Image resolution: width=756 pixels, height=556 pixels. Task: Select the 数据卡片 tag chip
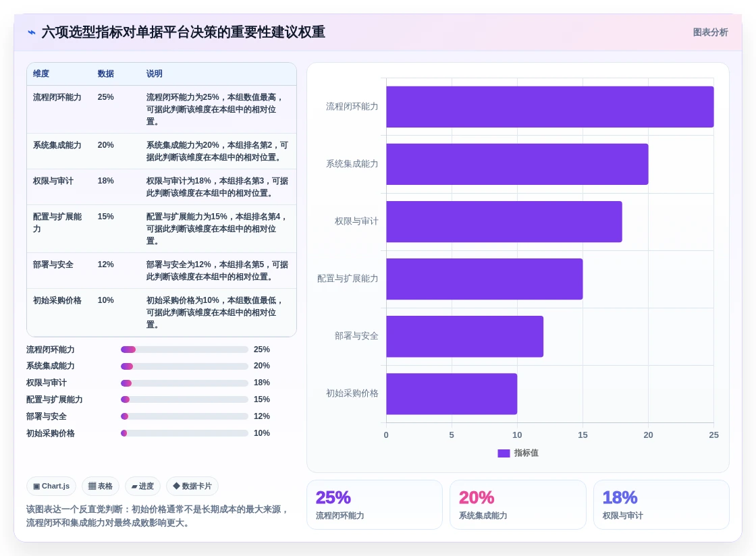[x=192, y=486]
